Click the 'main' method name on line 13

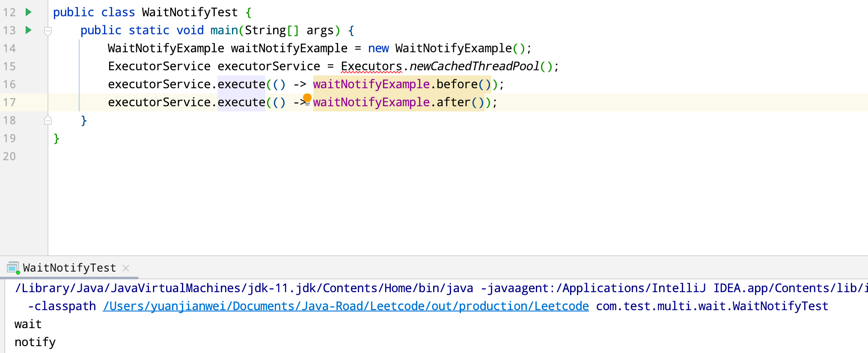[224, 30]
